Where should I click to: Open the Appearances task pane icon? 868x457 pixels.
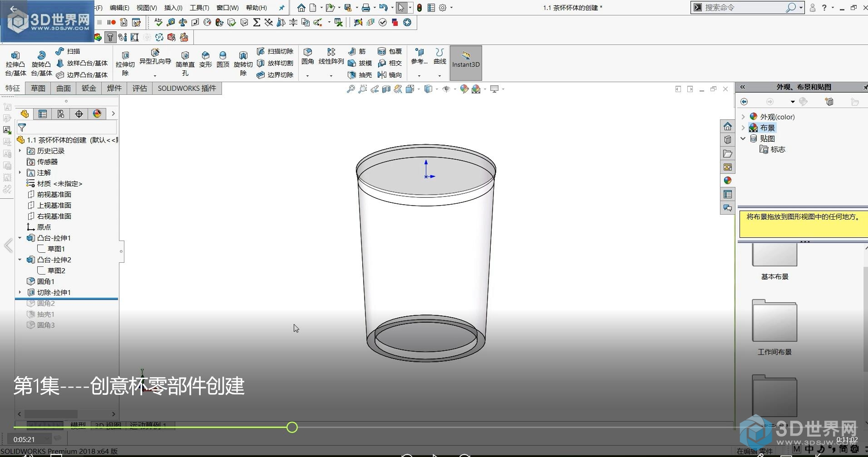point(728,180)
